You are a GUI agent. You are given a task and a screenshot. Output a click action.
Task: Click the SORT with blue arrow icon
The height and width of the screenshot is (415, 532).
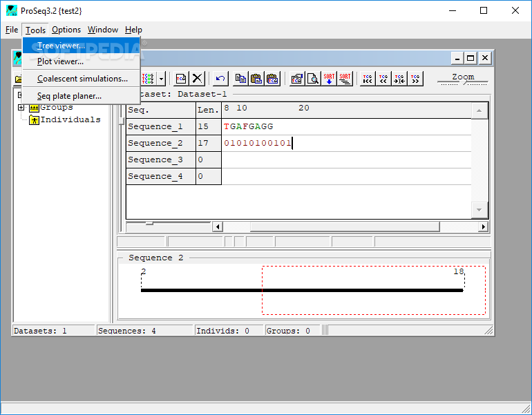pyautogui.click(x=329, y=79)
